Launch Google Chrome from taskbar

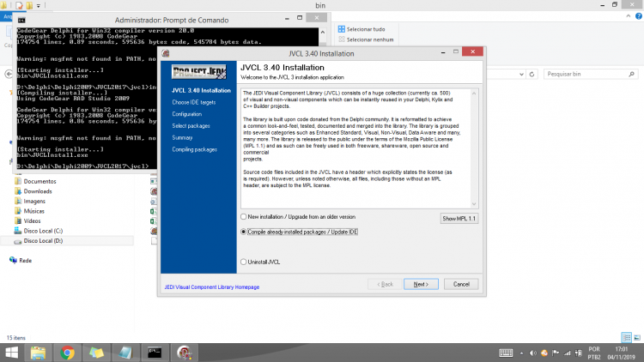coord(67,353)
